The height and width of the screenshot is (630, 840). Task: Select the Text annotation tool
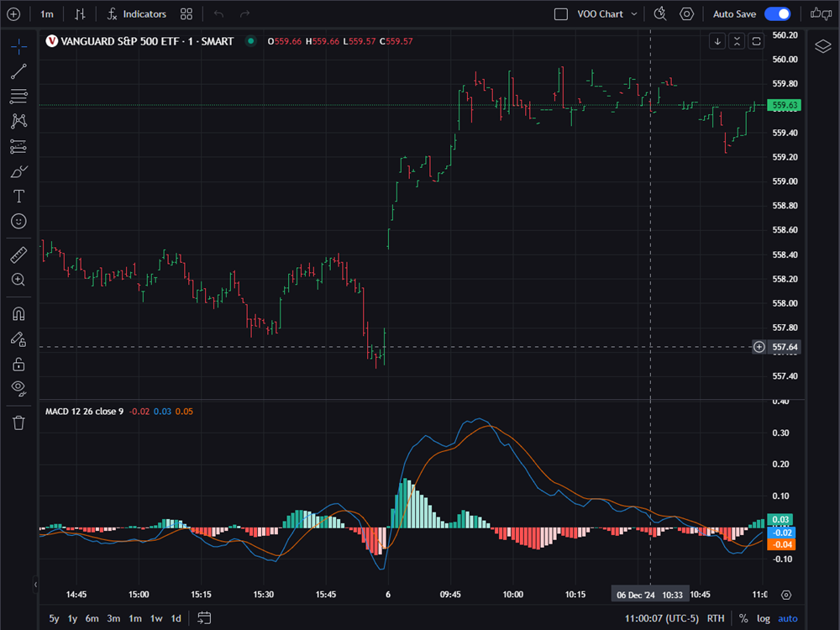(x=18, y=196)
